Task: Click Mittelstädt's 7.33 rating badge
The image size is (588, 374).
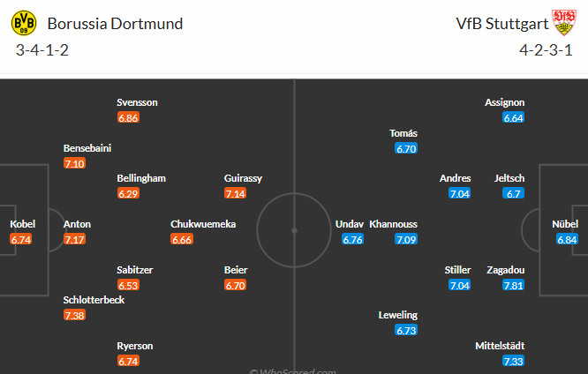Action: click(x=513, y=361)
